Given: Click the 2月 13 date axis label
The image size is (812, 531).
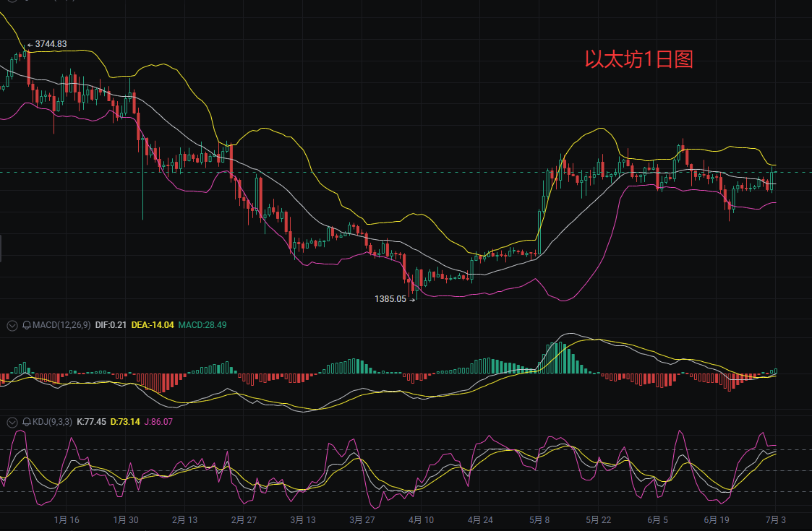Looking at the screenshot, I should [185, 519].
